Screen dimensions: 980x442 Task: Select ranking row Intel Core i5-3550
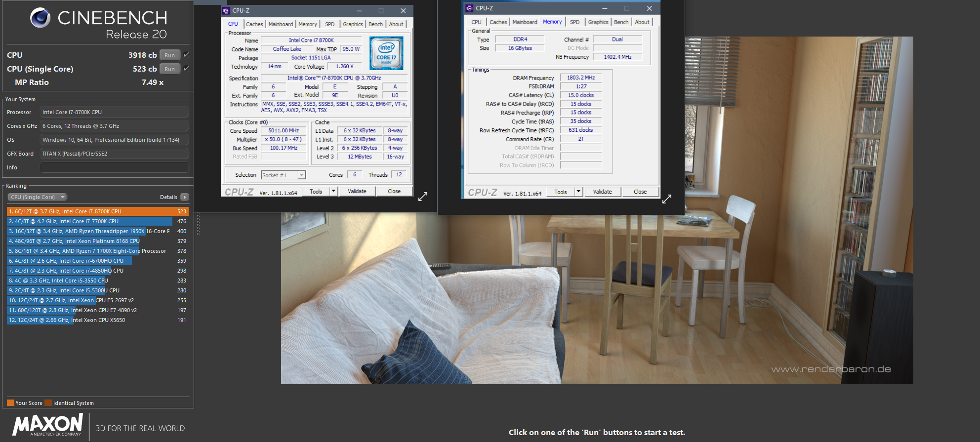97,281
